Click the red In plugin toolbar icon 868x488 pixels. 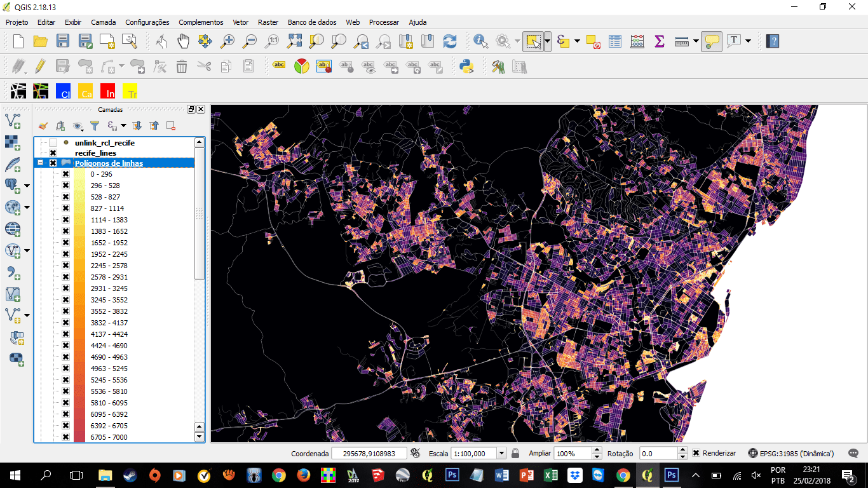point(107,91)
